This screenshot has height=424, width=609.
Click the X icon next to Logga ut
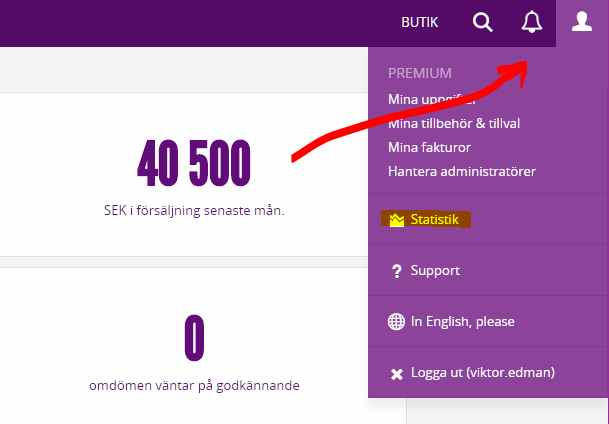[x=397, y=374]
